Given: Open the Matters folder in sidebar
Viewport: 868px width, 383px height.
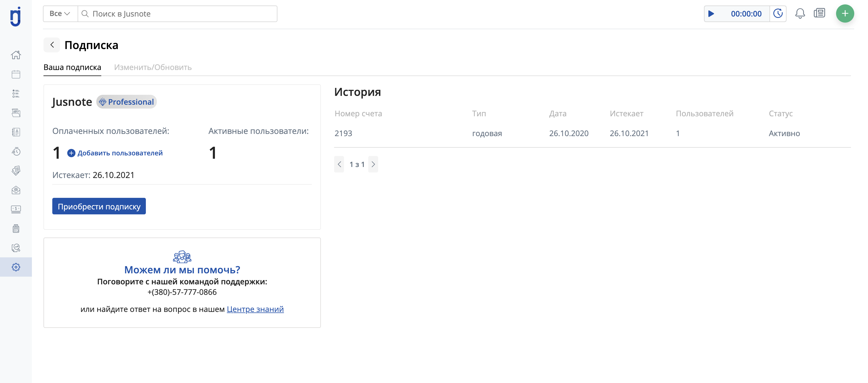Looking at the screenshot, I should 16,113.
